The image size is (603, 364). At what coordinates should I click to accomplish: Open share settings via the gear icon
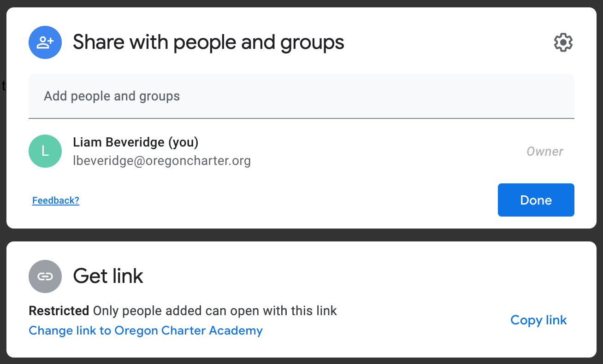coord(563,42)
